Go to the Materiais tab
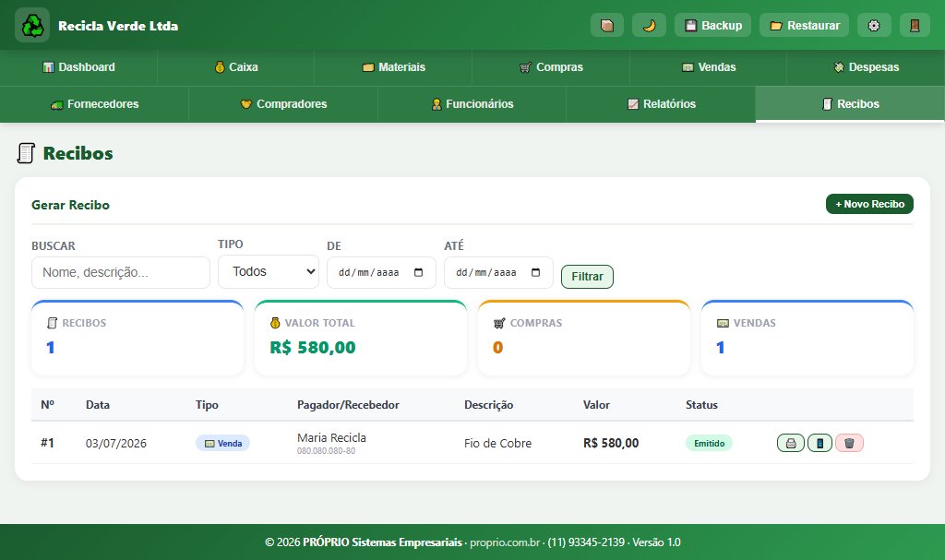The height and width of the screenshot is (560, 945). point(393,67)
